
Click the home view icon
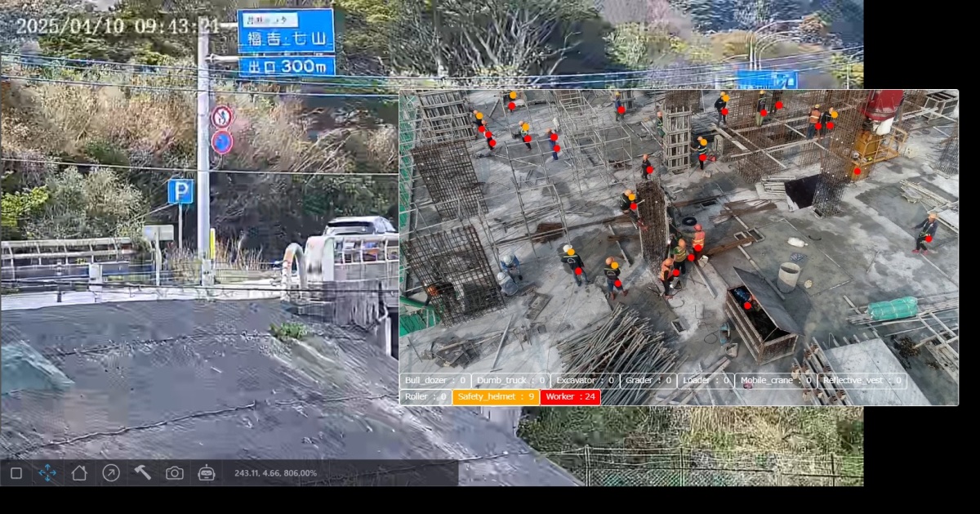click(79, 472)
